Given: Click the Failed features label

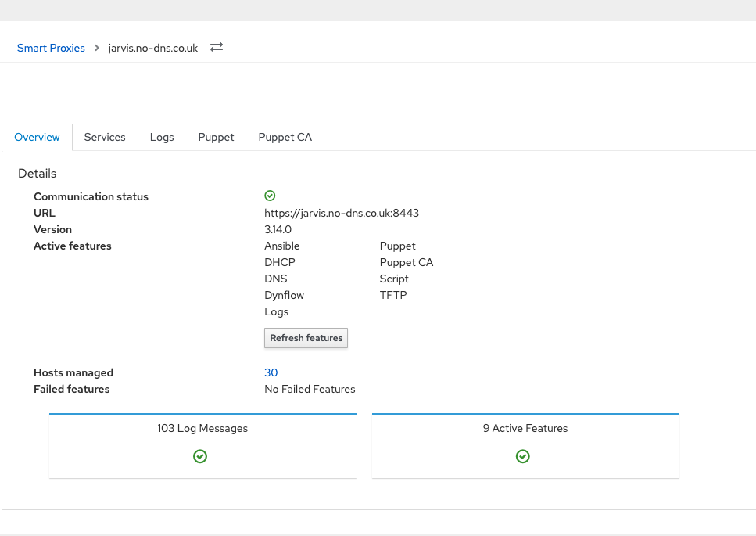Looking at the screenshot, I should tap(71, 389).
